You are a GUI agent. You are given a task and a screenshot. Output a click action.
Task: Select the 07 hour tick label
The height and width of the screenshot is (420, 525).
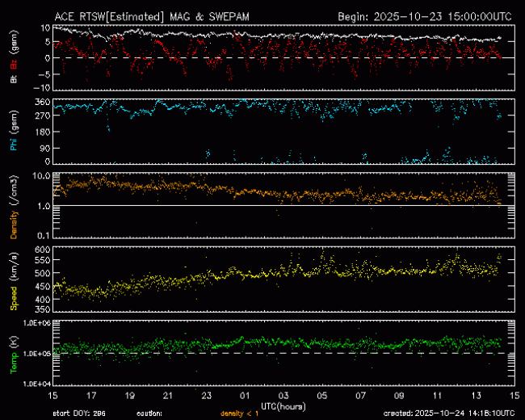tap(359, 396)
